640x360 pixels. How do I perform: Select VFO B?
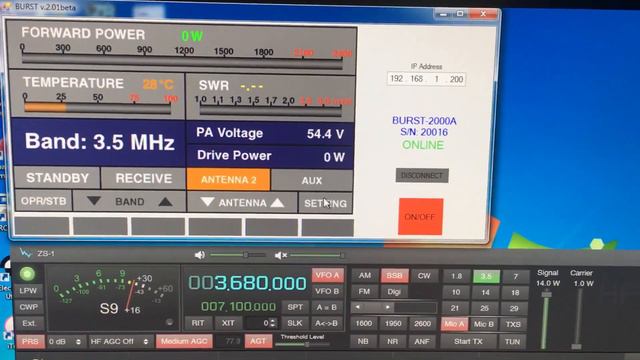click(327, 291)
